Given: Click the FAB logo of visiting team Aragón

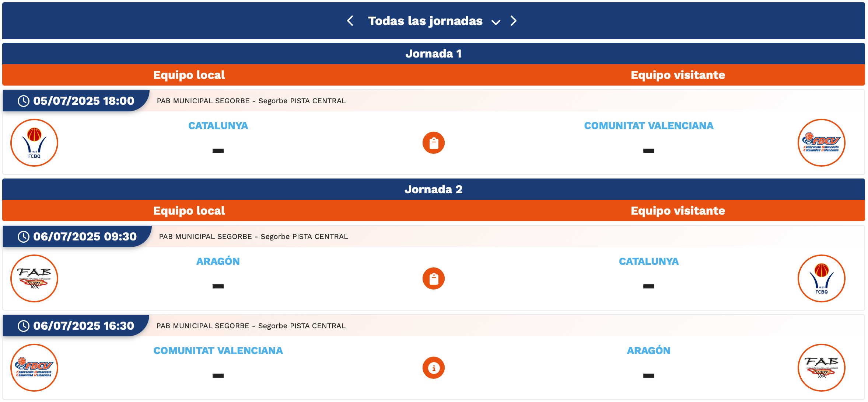Looking at the screenshot, I should tap(821, 368).
